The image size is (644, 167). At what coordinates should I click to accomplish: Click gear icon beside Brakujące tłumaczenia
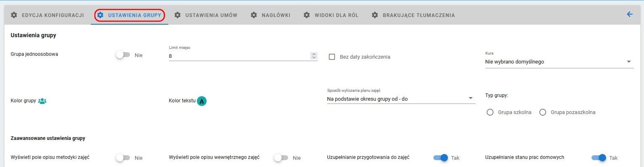[375, 15]
